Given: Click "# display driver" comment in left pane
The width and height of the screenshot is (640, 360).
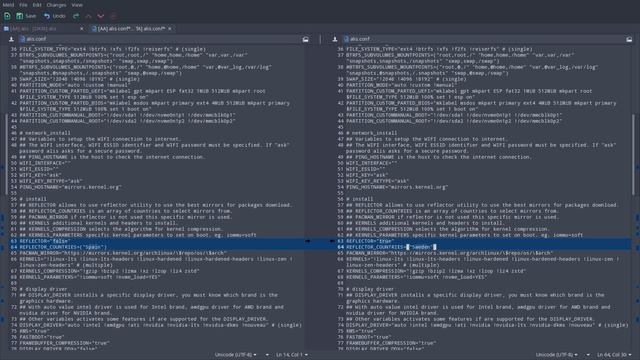Looking at the screenshot, I should (44, 289).
